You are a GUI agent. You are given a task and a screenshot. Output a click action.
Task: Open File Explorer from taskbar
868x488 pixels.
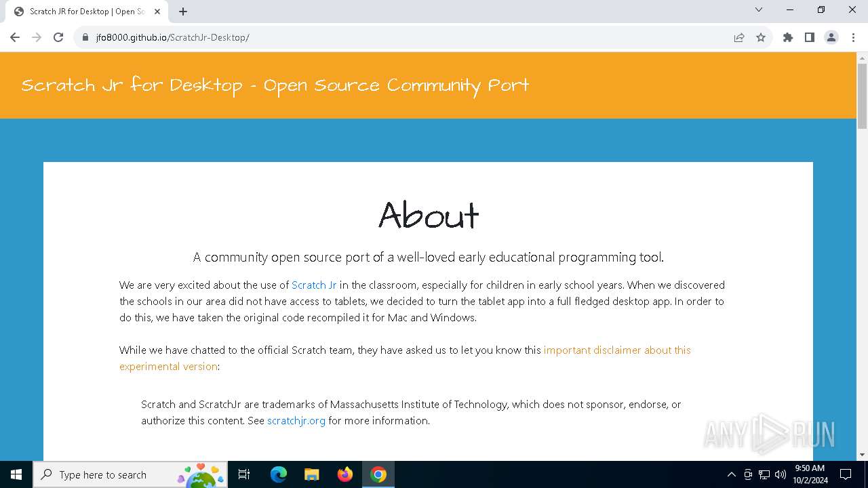312,474
